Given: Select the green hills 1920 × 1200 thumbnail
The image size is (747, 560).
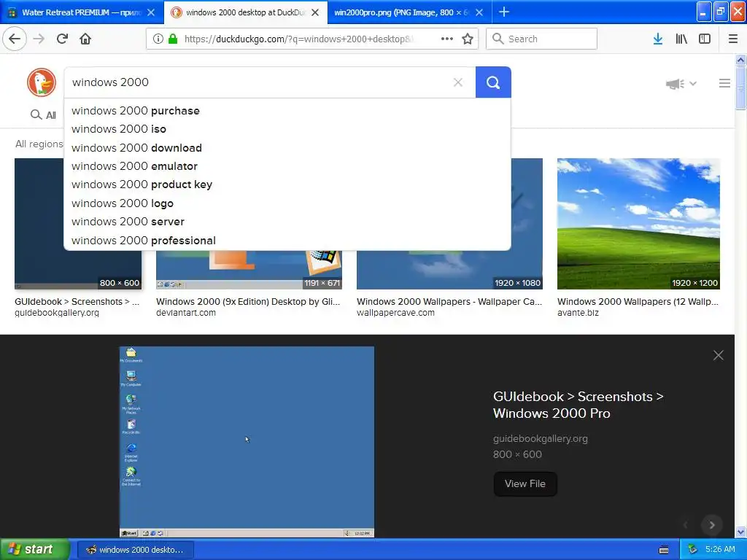Looking at the screenshot, I should [x=638, y=224].
